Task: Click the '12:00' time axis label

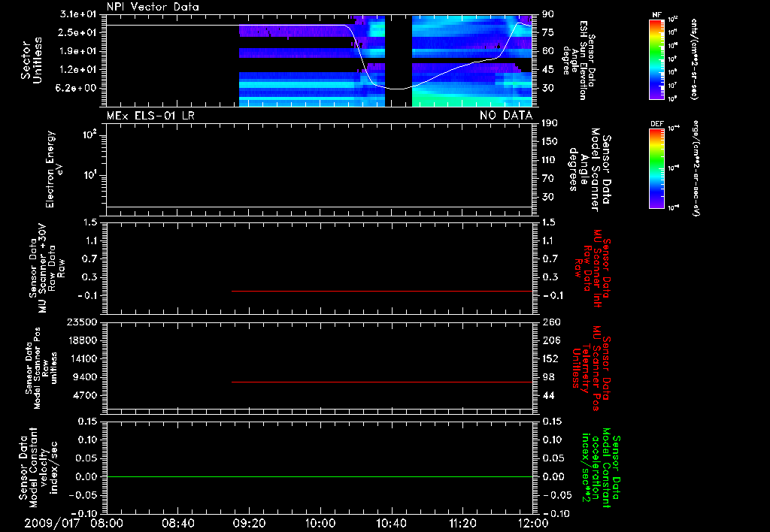Action: click(x=533, y=523)
